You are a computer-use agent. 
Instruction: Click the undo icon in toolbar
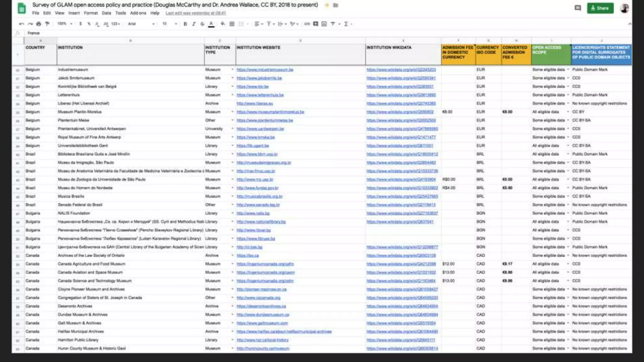pyautogui.click(x=21, y=24)
